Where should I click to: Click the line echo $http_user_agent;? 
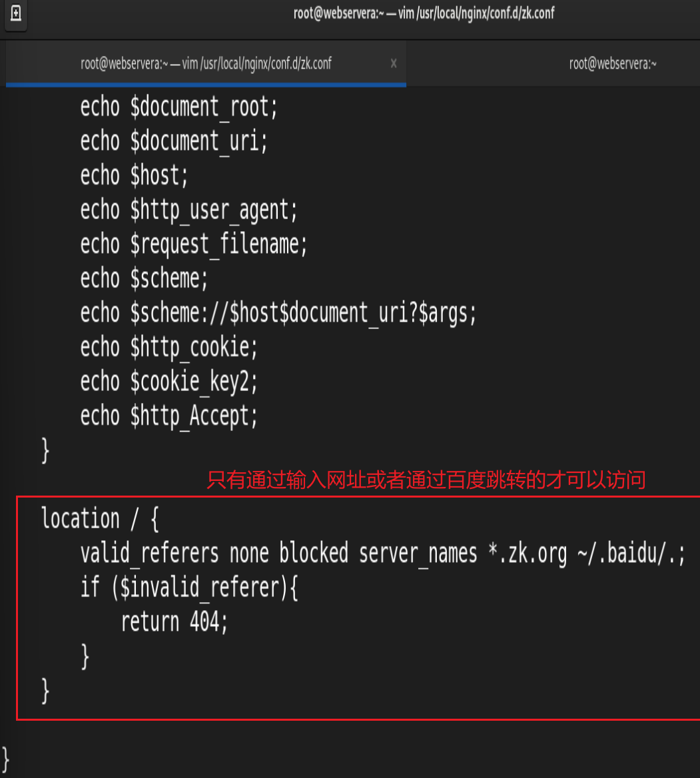click(188, 210)
